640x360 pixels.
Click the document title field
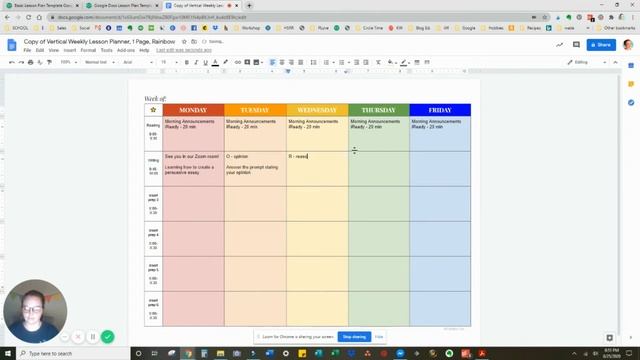pos(99,42)
